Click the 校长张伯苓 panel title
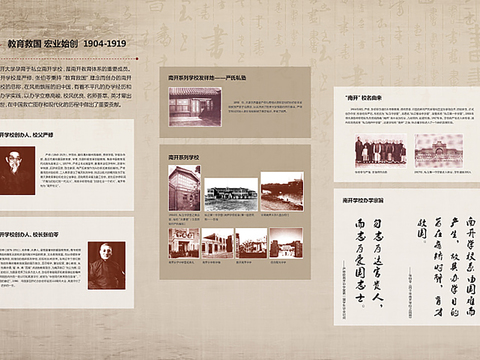 [x=29, y=235]
